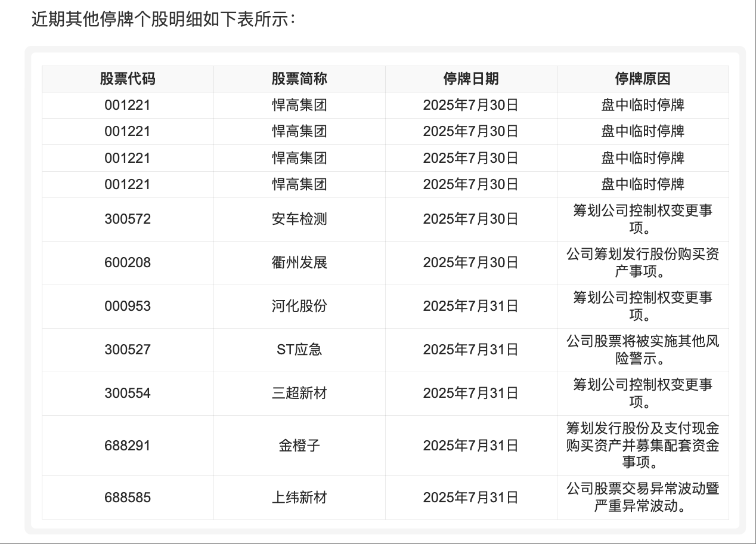Image resolution: width=756 pixels, height=544 pixels.
Task: Select stock code 600208
Action: click(128, 263)
